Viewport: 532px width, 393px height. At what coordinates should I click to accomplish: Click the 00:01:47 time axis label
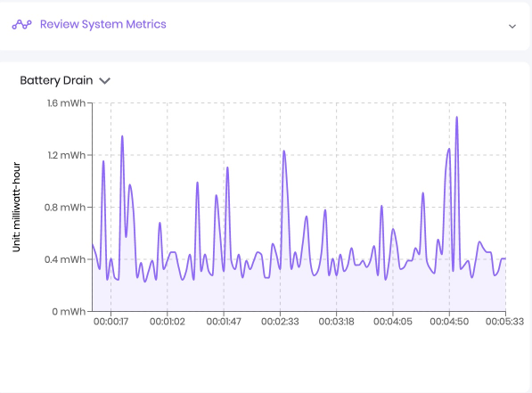click(x=224, y=322)
